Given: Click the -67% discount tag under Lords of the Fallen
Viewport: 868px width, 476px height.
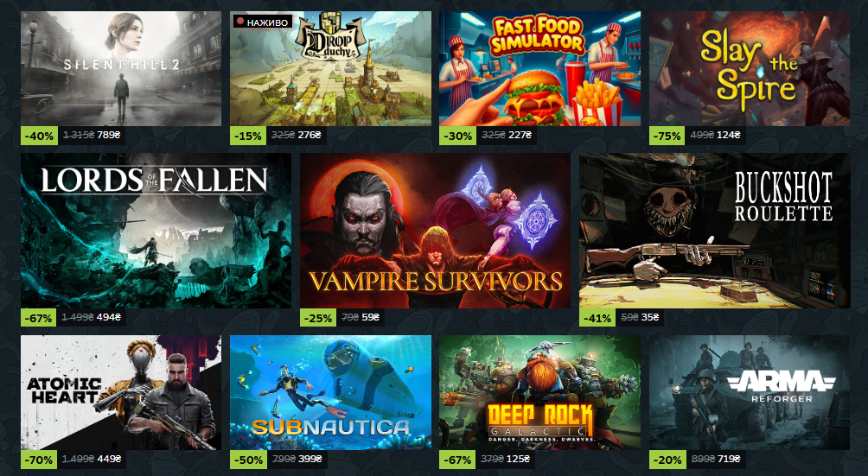Looking at the screenshot, I should coord(39,318).
